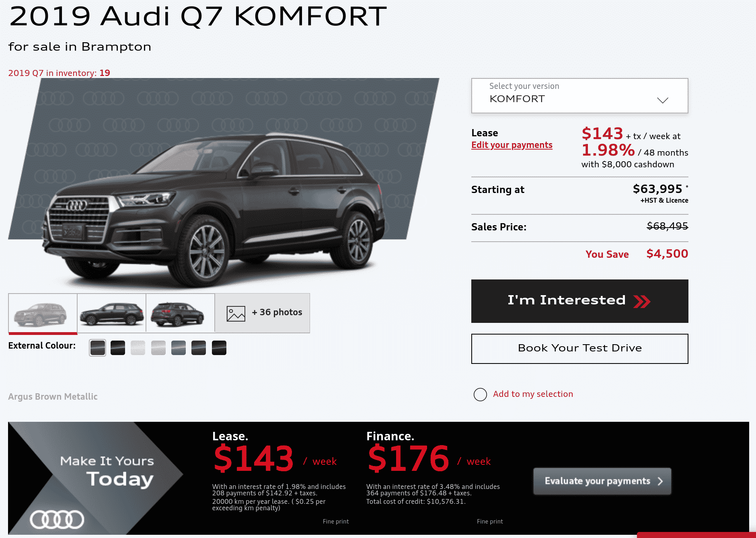Choose the last black colour swatch
Screen dimensions: 756x538
tap(219, 348)
